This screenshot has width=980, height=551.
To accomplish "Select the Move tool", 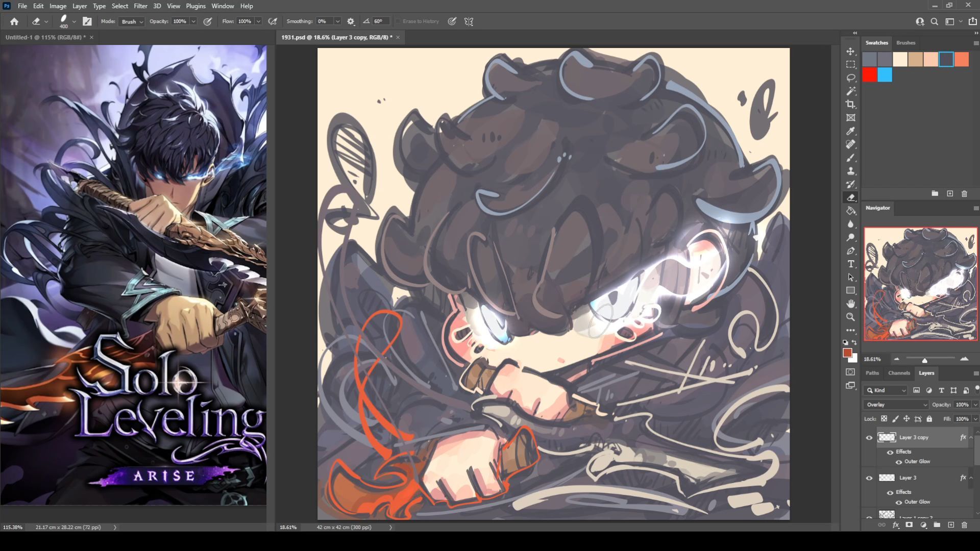I will pos(850,51).
